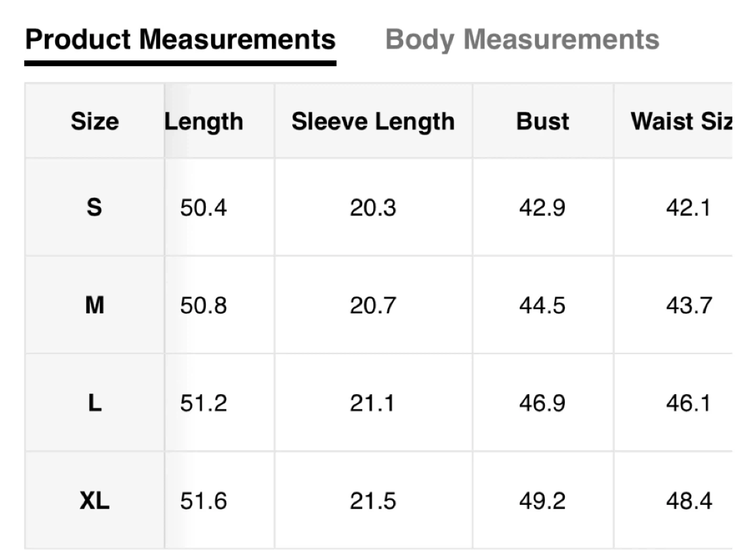
Task: Click the 49.2 bust value for XL
Action: [x=542, y=501]
